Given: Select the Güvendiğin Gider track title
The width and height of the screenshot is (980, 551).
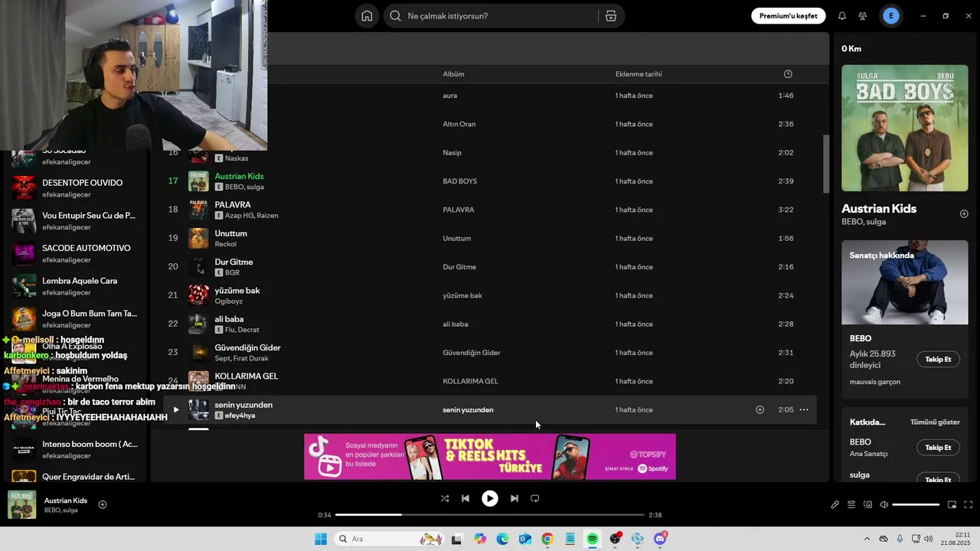Looking at the screenshot, I should tap(247, 348).
